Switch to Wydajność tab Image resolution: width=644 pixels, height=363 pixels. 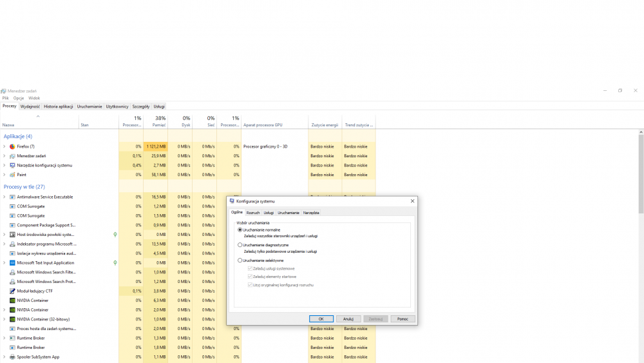(x=30, y=106)
